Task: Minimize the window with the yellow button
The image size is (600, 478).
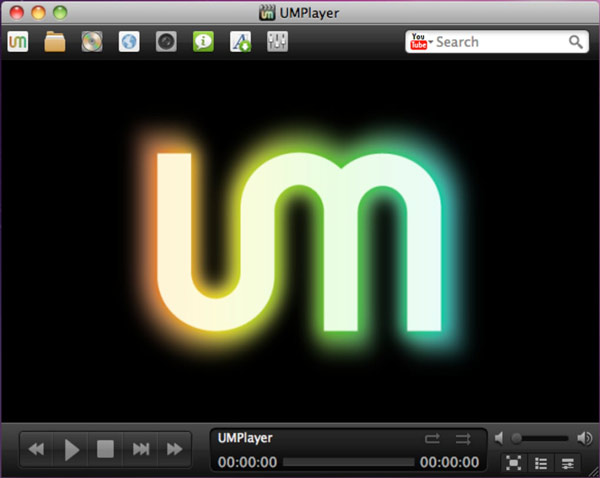Action: (x=38, y=13)
